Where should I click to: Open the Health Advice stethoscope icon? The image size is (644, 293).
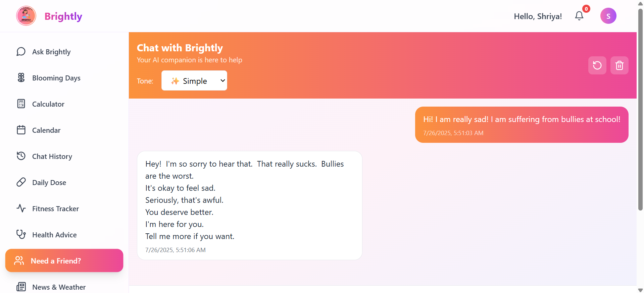click(21, 234)
